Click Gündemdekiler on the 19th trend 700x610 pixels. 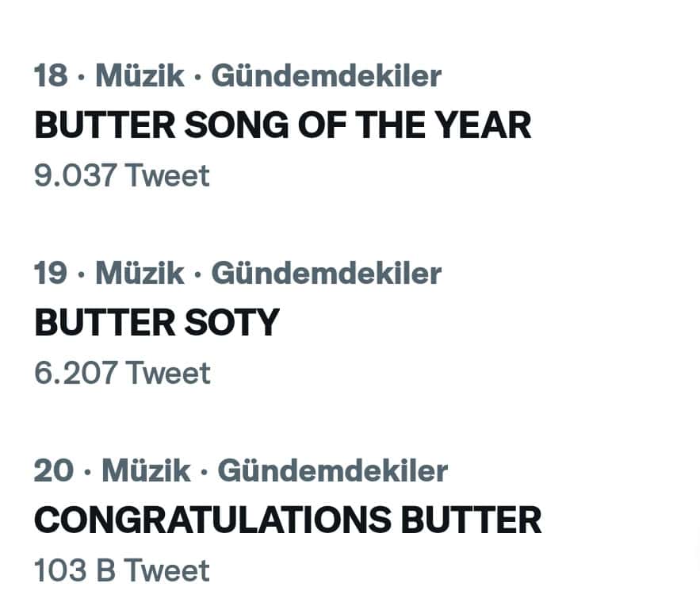coord(326,274)
